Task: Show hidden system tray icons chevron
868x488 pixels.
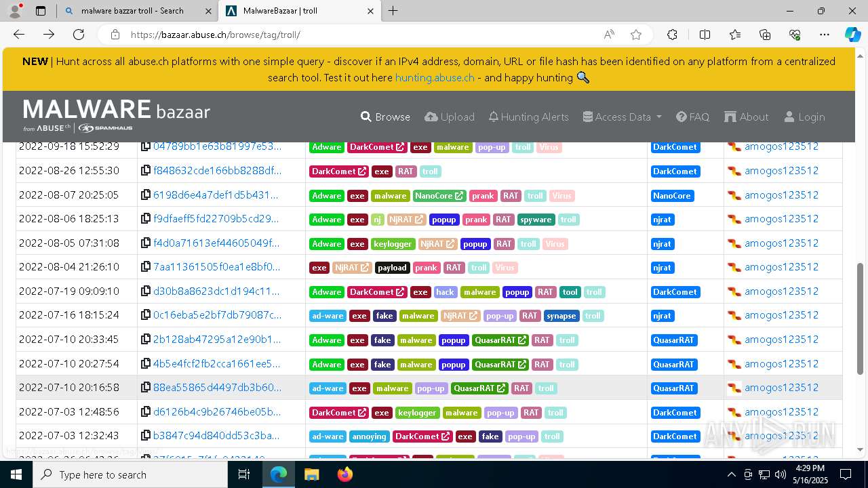Action: 732,474
